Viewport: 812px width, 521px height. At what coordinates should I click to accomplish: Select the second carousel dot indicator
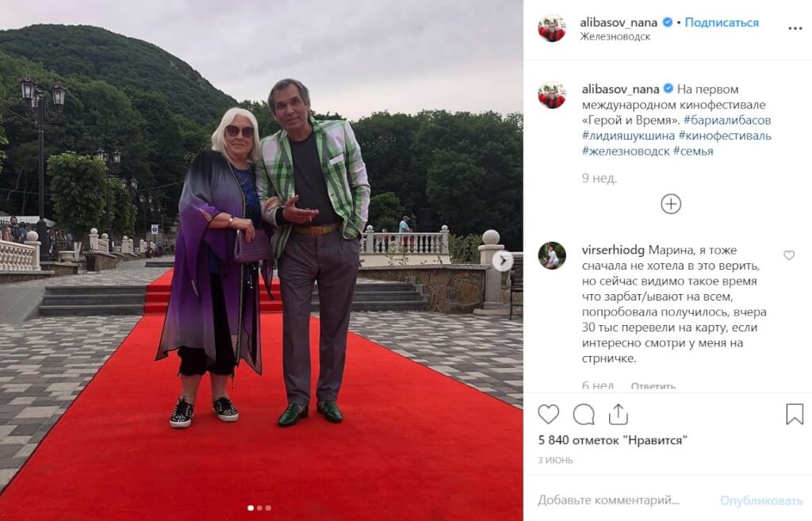(259, 508)
